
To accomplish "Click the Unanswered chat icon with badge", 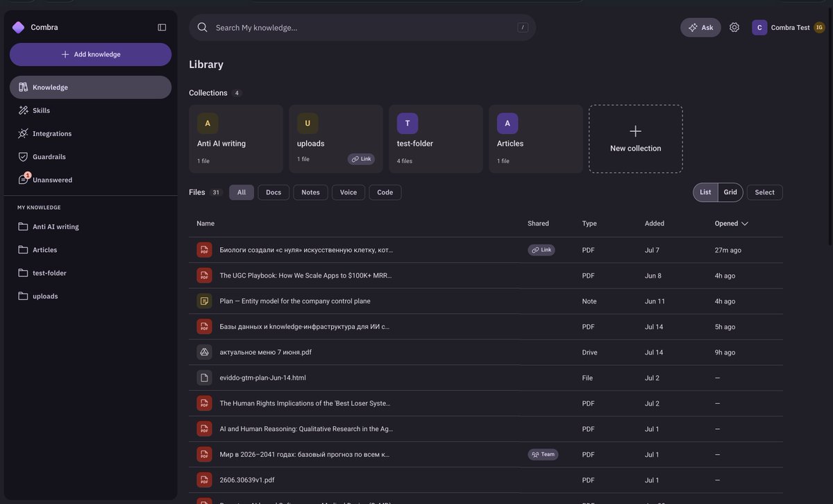I will pyautogui.click(x=24, y=179).
